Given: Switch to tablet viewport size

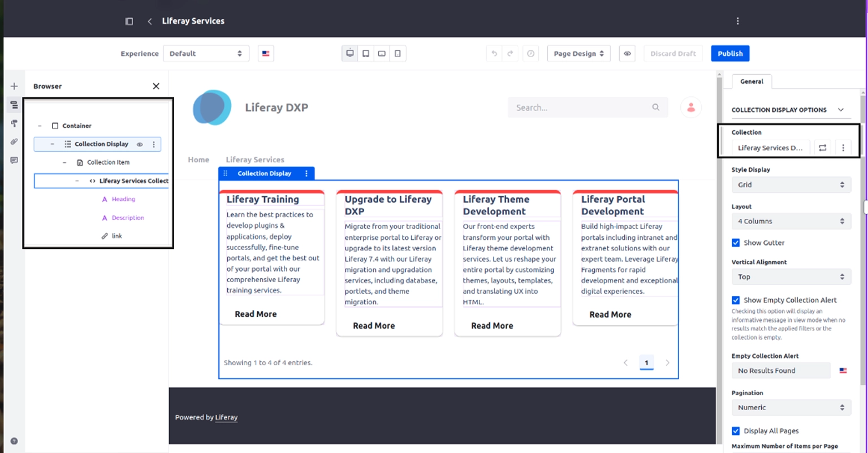Looking at the screenshot, I should click(366, 54).
